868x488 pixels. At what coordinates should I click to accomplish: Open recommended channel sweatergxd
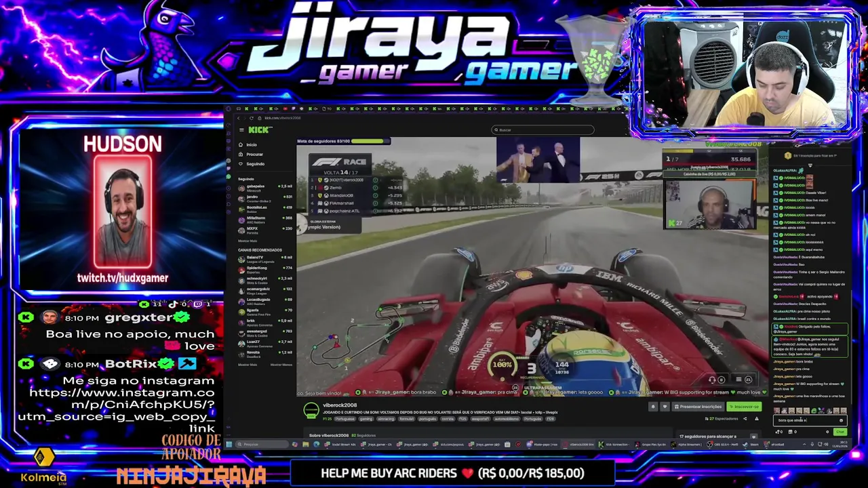point(265,333)
